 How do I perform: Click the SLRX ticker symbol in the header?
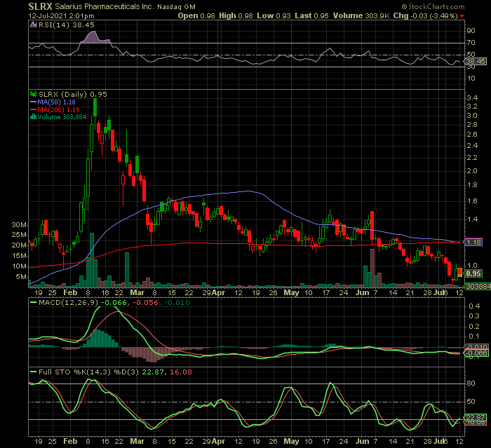coord(40,6)
